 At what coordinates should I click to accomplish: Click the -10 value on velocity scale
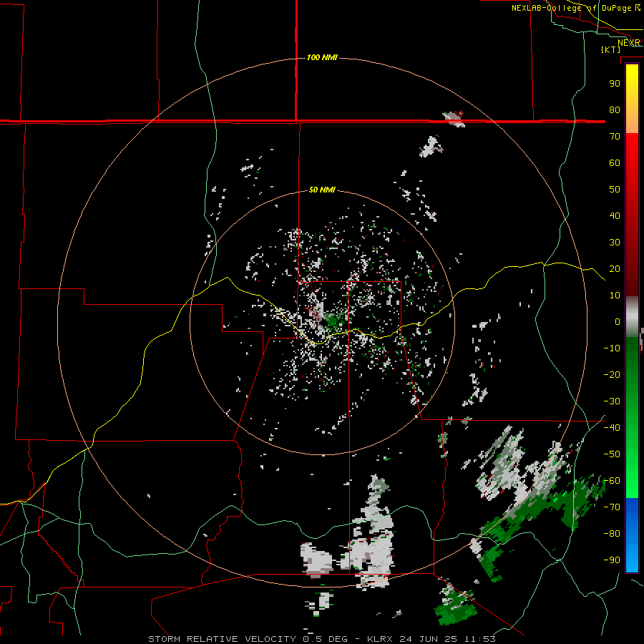tap(612, 348)
